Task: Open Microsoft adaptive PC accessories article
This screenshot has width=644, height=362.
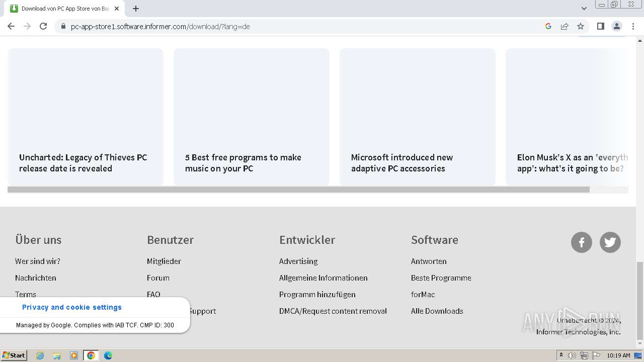Action: point(418,117)
